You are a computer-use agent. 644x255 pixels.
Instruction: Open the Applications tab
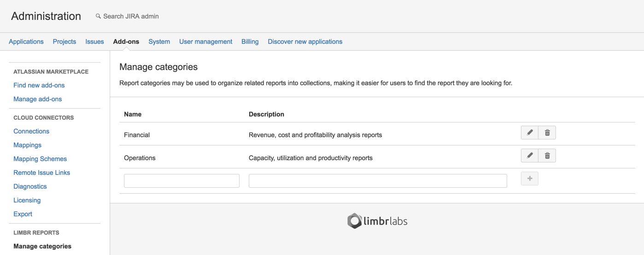point(26,41)
